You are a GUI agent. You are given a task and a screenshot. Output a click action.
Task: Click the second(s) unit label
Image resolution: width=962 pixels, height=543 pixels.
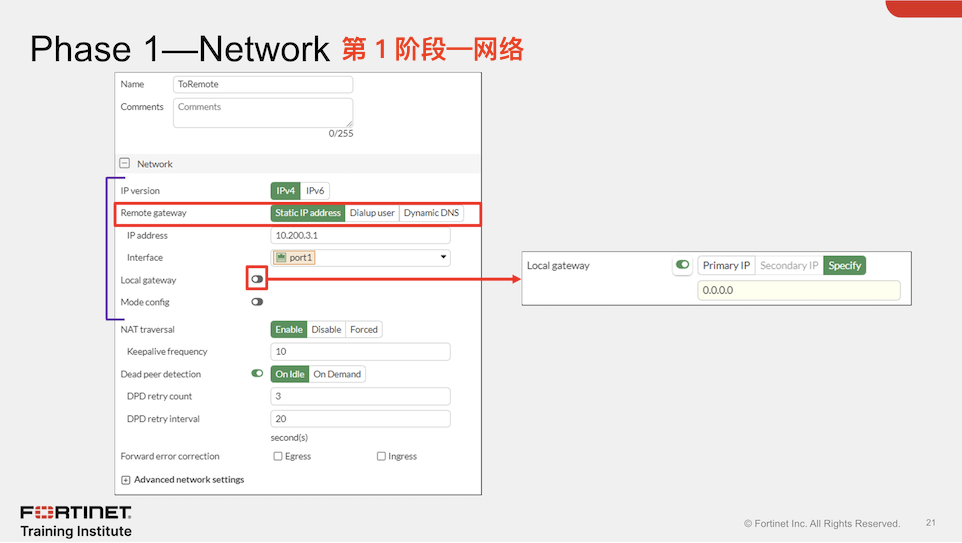click(289, 437)
